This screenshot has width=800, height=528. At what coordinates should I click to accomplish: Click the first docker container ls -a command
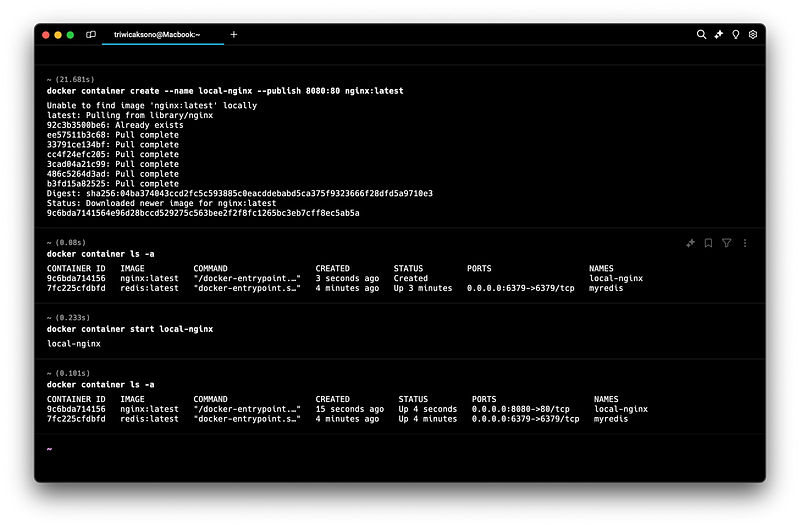(101, 254)
